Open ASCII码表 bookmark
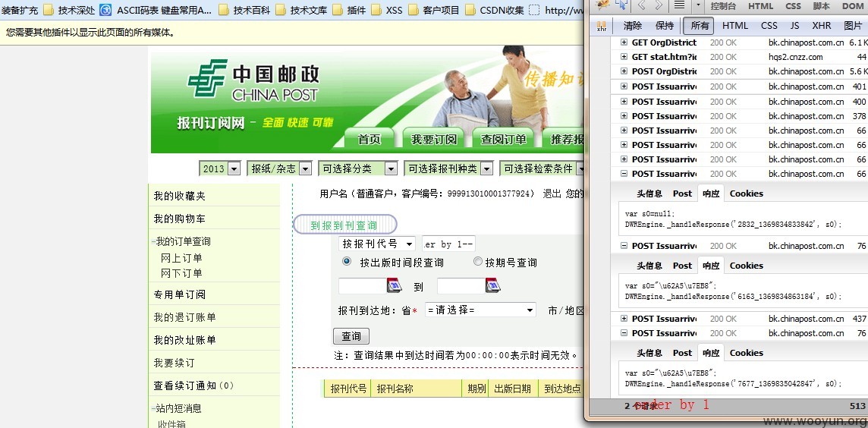 156,10
